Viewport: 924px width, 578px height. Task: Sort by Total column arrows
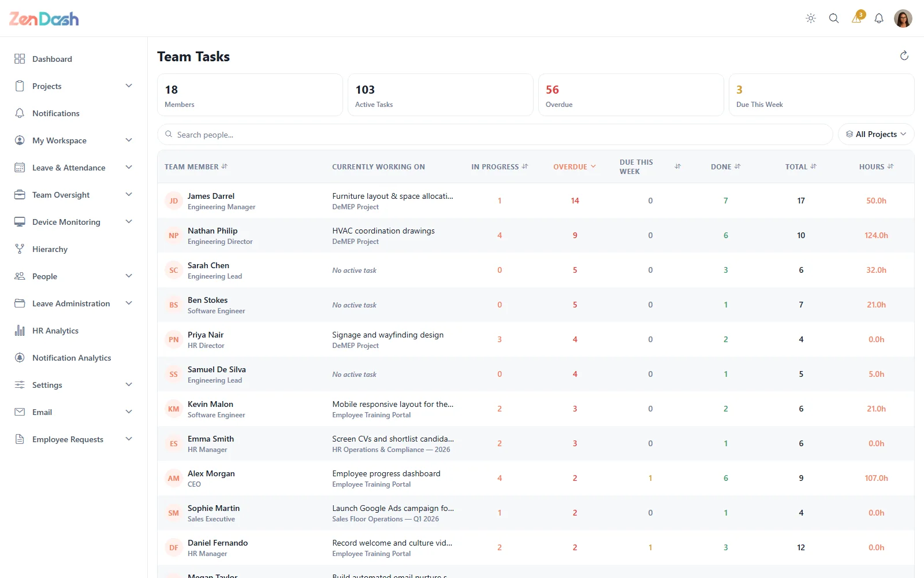[x=814, y=166]
